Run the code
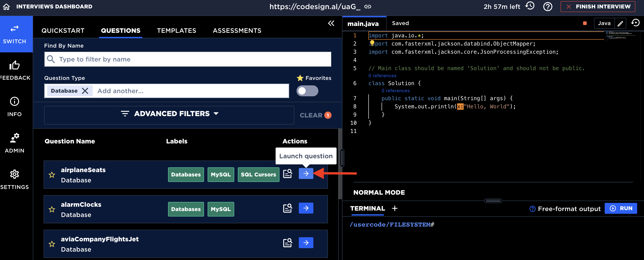The image size is (644, 260). (621, 208)
